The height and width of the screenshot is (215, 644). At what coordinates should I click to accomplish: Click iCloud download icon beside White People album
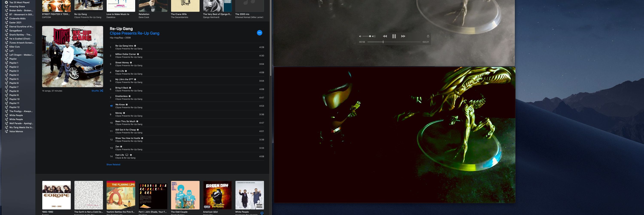[262, 213]
